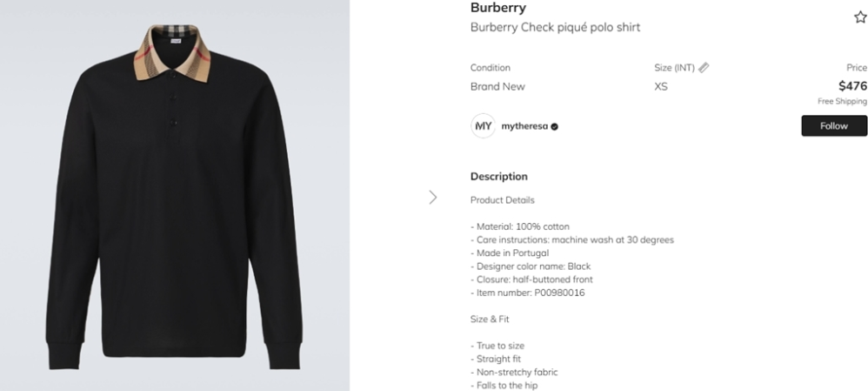Show the next product image with the arrow
Image resolution: width=868 pixels, height=391 pixels.
pos(433,197)
